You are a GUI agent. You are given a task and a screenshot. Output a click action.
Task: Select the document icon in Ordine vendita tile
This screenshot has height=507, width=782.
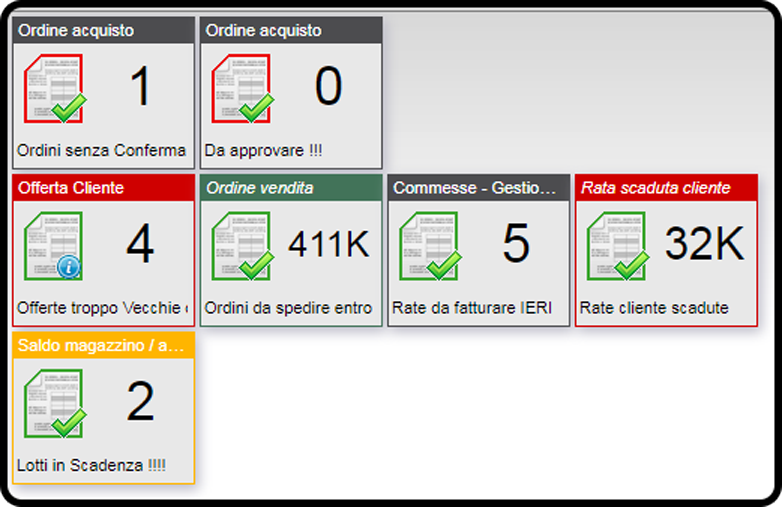pyautogui.click(x=242, y=246)
